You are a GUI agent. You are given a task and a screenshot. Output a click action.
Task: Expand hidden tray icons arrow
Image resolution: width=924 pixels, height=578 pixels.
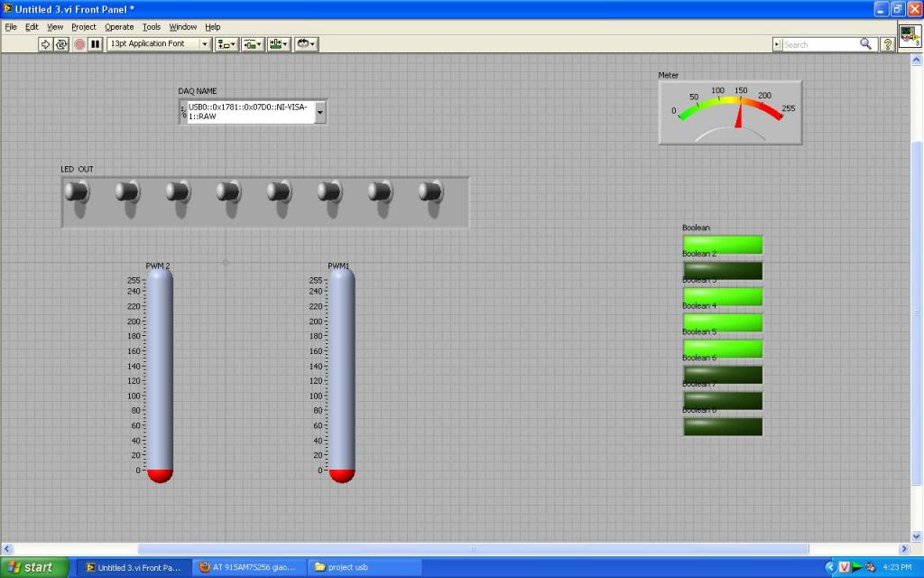[x=830, y=567]
